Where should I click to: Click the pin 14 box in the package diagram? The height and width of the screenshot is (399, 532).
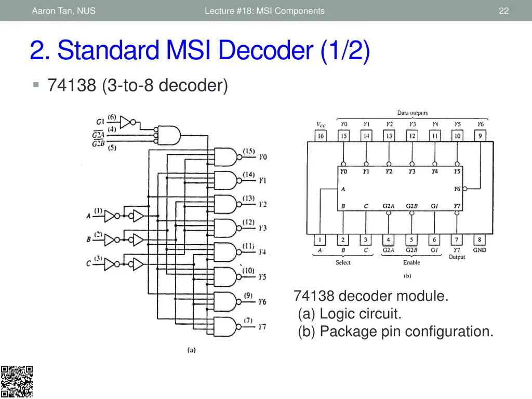tap(366, 136)
